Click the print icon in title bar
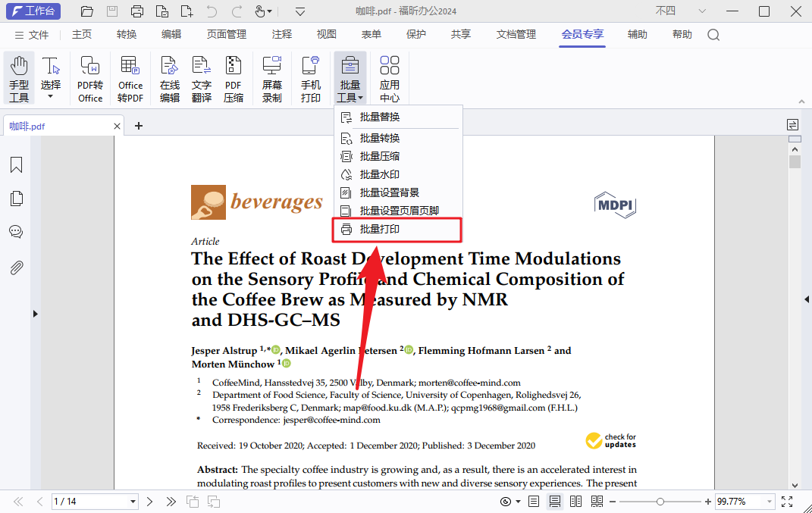The width and height of the screenshot is (812, 513). pyautogui.click(x=136, y=11)
